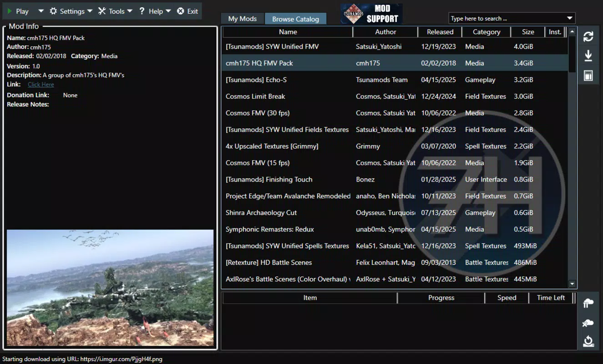Click the bottom-right download restart icon
This screenshot has height=364, width=603.
pyautogui.click(x=588, y=341)
